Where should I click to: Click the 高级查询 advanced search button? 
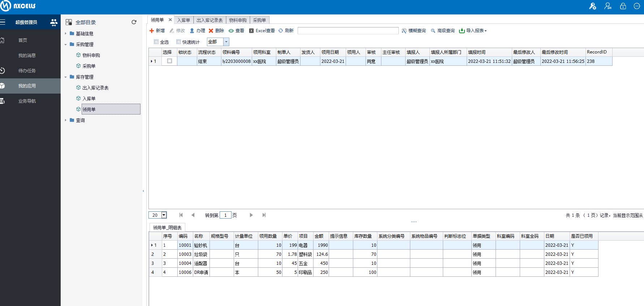tap(443, 31)
